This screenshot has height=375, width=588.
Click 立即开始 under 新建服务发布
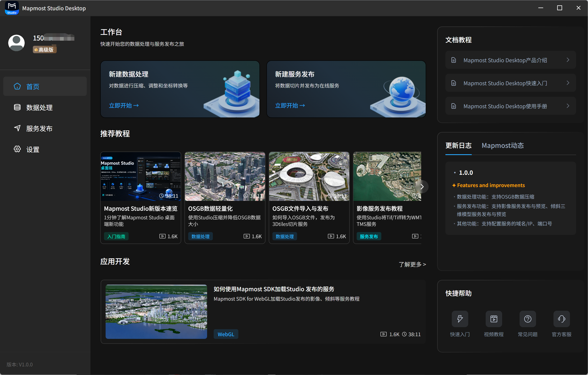290,106
